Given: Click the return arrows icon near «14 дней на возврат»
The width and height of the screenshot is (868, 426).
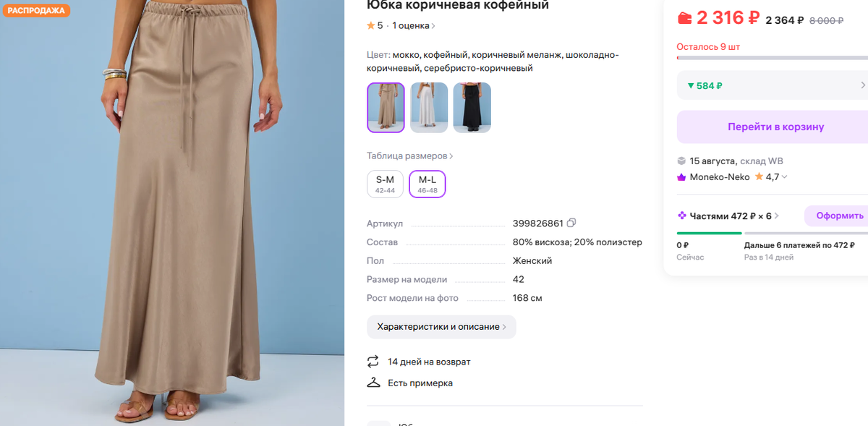Looking at the screenshot, I should click(x=373, y=362).
